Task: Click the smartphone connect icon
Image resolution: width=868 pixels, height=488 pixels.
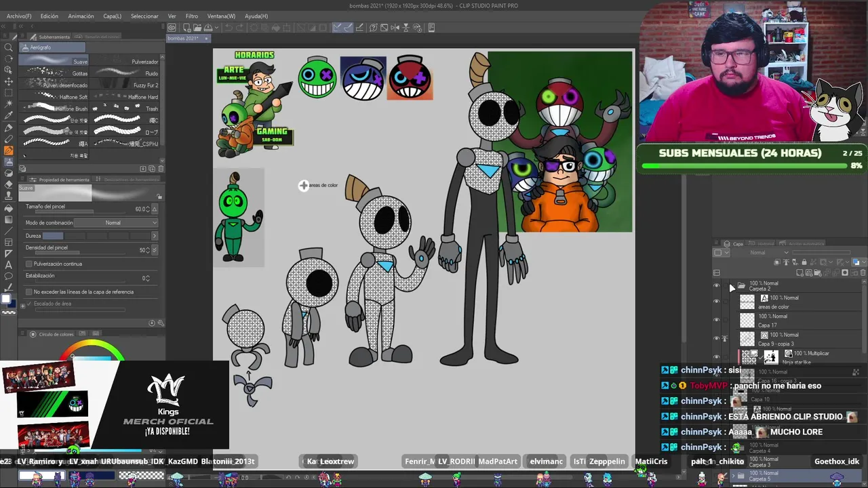Action: (x=431, y=28)
